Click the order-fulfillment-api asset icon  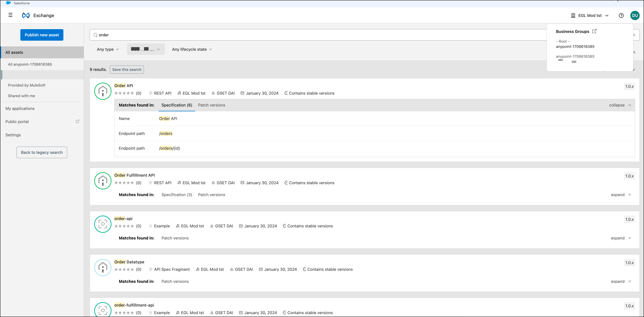103,310
